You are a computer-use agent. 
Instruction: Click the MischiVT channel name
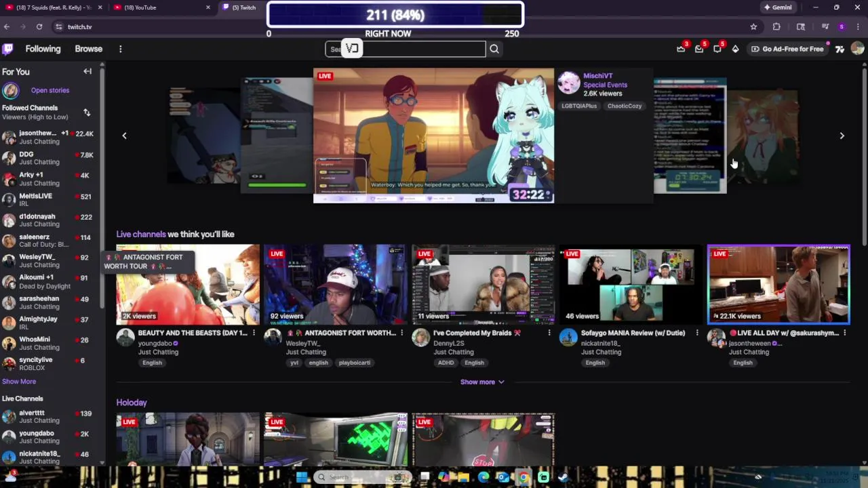(x=598, y=76)
